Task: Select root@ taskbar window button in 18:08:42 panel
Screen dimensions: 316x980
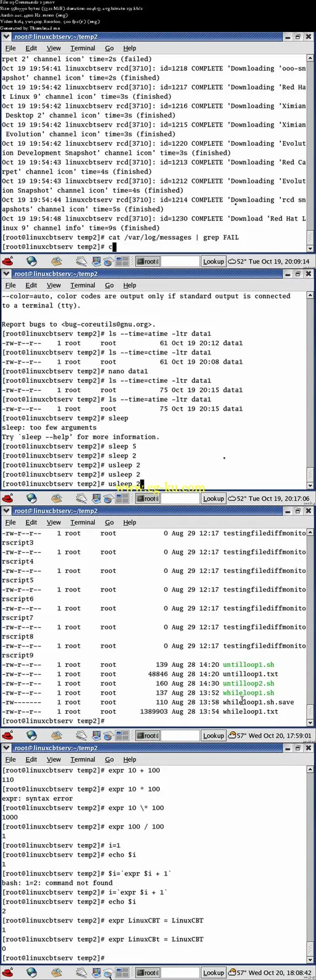Action: coord(148,973)
